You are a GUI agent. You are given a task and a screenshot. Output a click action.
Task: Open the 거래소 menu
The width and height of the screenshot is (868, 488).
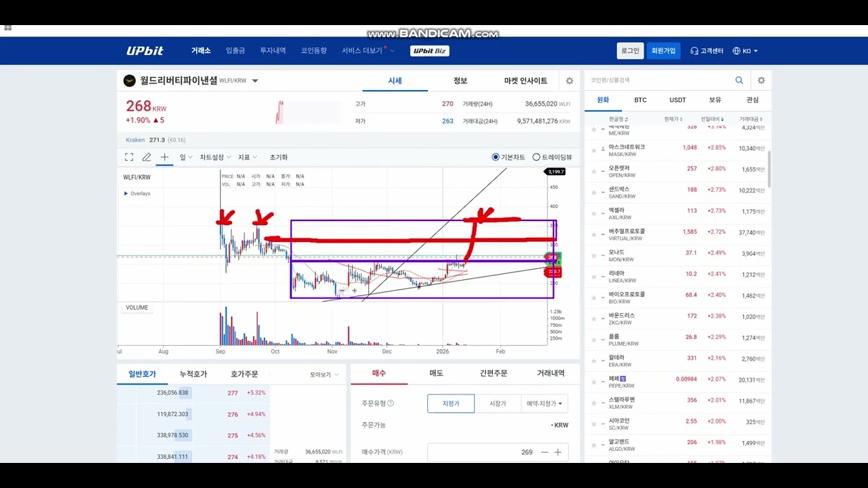201,51
